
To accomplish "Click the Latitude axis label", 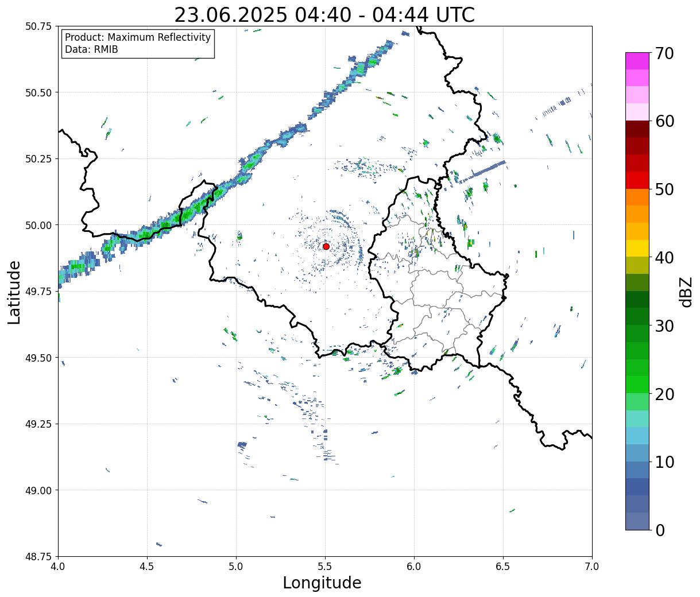I will [x=14, y=292].
